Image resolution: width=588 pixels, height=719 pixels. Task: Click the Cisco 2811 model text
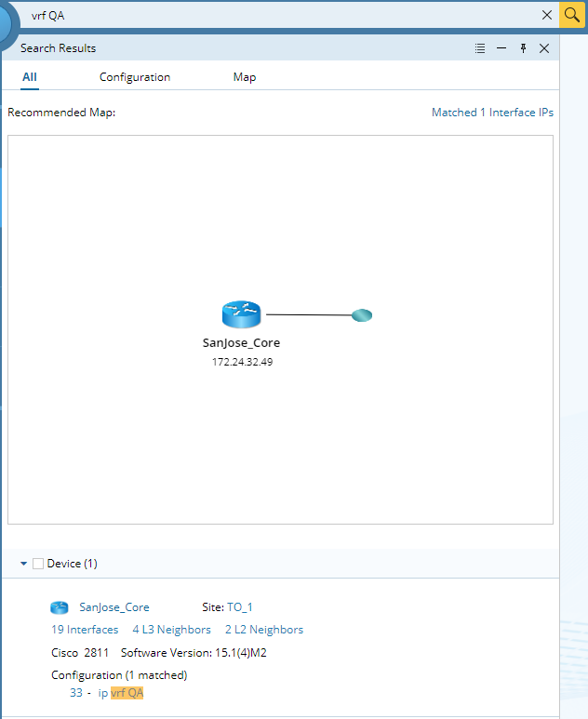tap(80, 653)
